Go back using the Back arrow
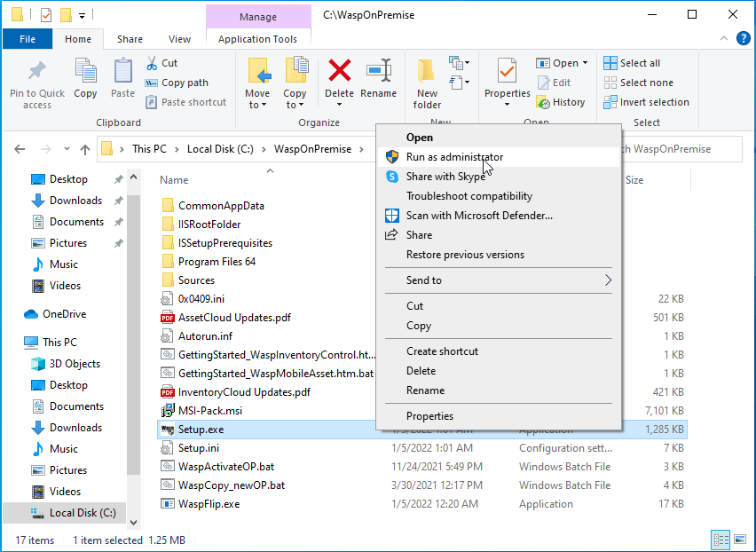Image resolution: width=756 pixels, height=552 pixels. (x=20, y=149)
